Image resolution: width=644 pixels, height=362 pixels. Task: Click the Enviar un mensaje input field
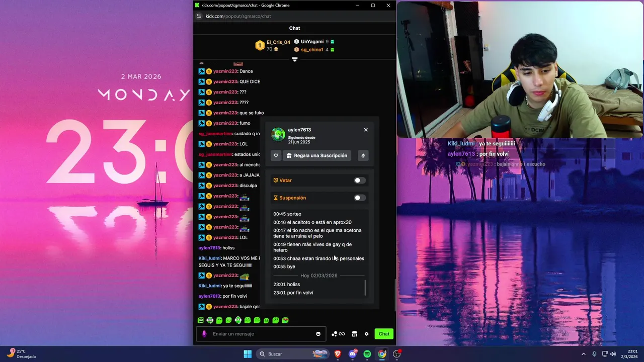point(262,334)
